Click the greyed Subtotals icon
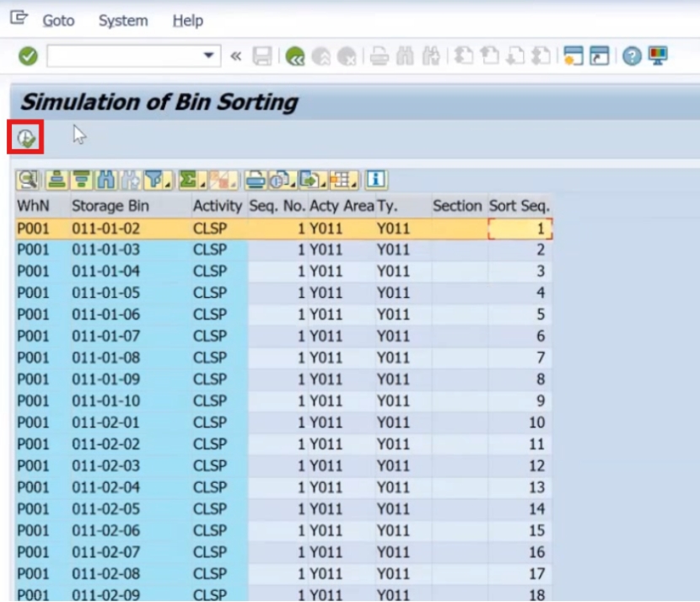This screenshot has width=700, height=602. coord(223,180)
